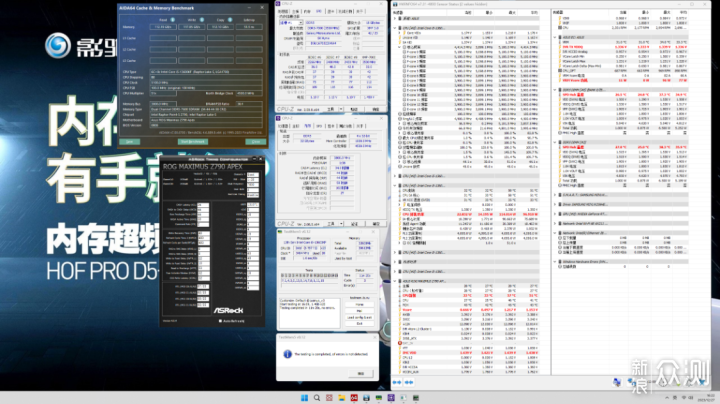The image size is (720, 404).
Task: Click the 确定 button in the lower CPU-Z window
Action: click(376, 224)
